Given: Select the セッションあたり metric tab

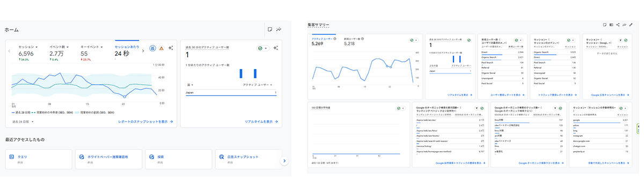Looking at the screenshot, I should coord(127,50).
